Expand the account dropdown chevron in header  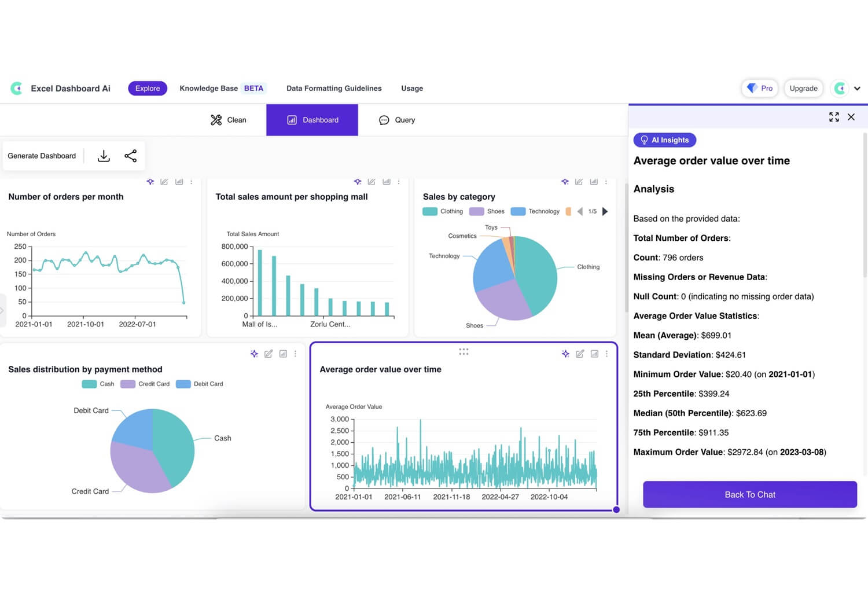coord(857,89)
